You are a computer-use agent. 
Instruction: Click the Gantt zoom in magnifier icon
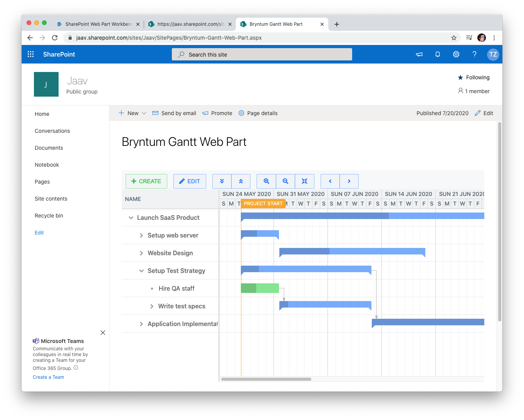266,181
